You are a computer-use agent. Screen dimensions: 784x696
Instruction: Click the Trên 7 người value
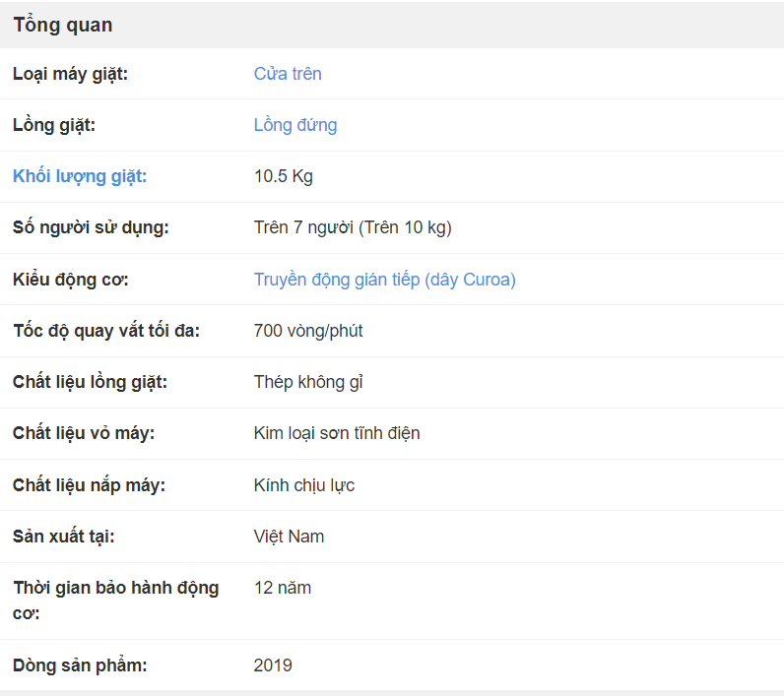click(x=353, y=227)
